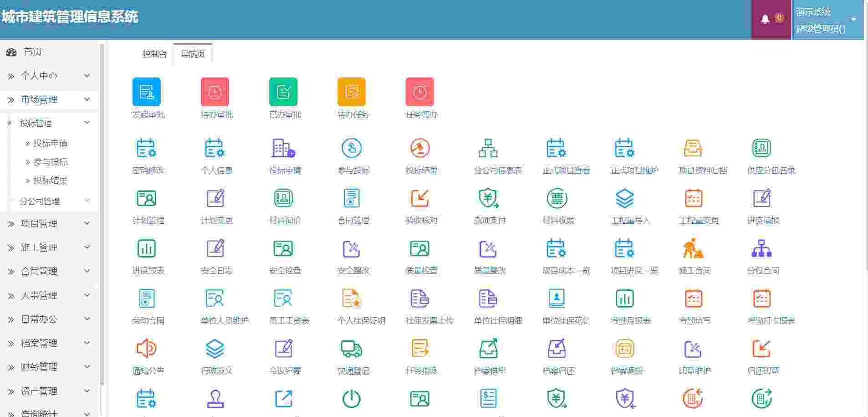Image resolution: width=868 pixels, height=417 pixels.
Task: Open the 任务督办 icon
Action: point(419,92)
